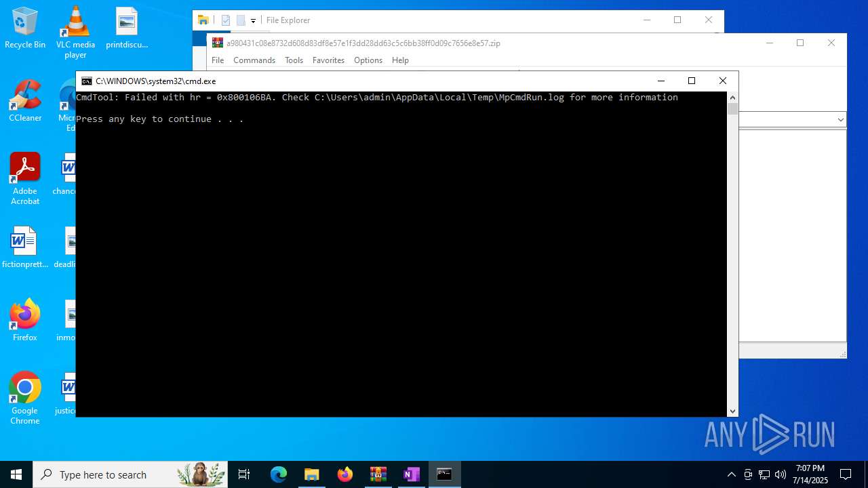Open Firefox from the taskbar
The height and width of the screenshot is (488, 868).
(x=345, y=474)
